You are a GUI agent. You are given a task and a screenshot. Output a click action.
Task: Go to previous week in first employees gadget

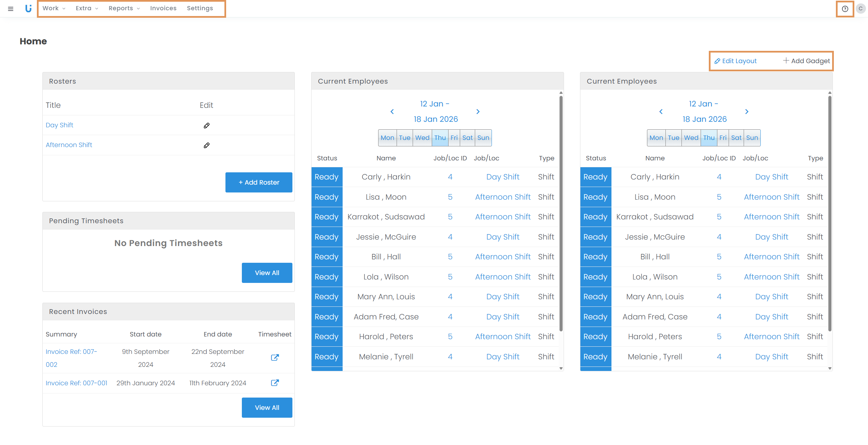[x=392, y=112]
